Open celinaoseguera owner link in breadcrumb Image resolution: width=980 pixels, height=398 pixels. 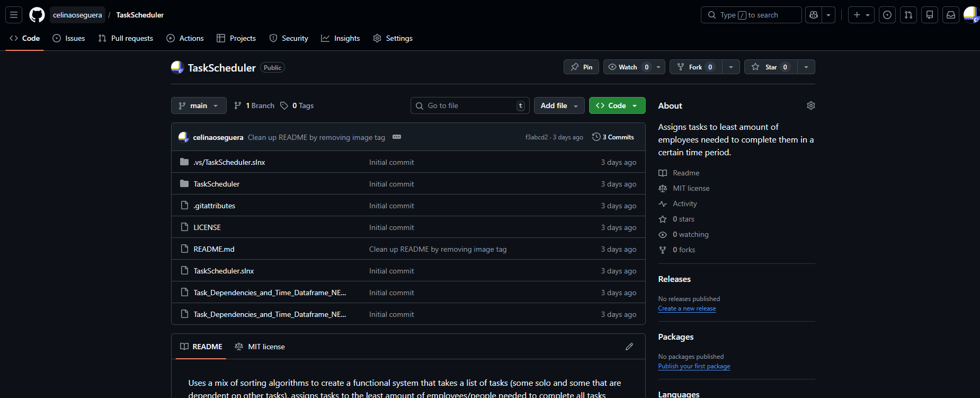(77, 15)
